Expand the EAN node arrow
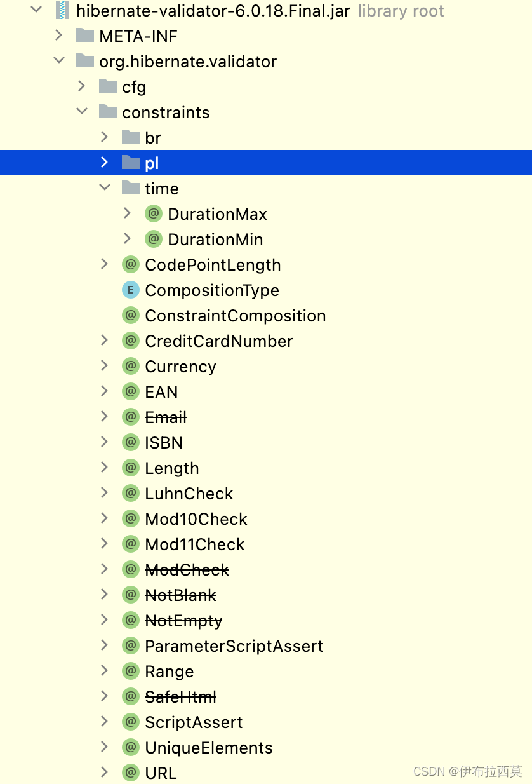 click(x=105, y=391)
